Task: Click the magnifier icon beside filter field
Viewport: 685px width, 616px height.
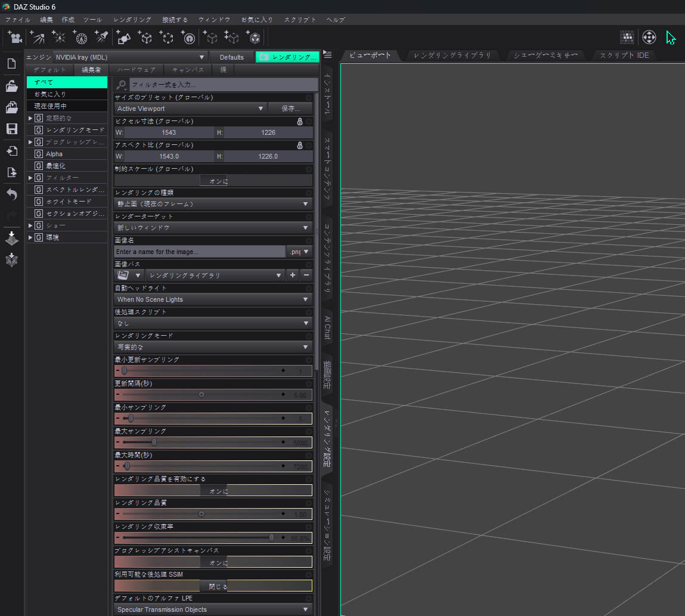Action: click(122, 85)
